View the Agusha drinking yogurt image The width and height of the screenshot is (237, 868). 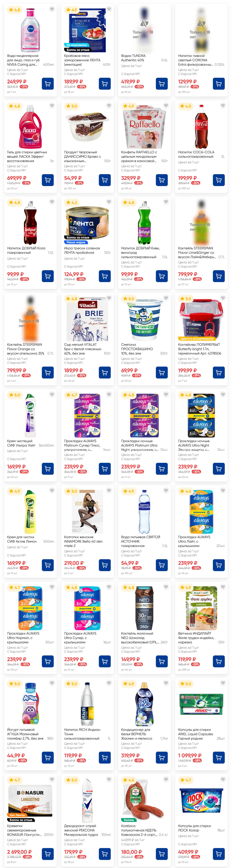(x=30, y=704)
